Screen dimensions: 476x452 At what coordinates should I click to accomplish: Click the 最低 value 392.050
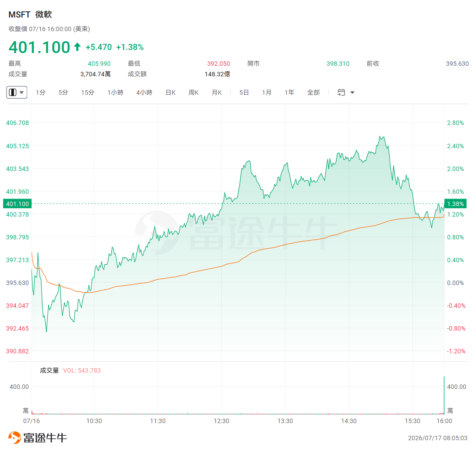pyautogui.click(x=219, y=64)
